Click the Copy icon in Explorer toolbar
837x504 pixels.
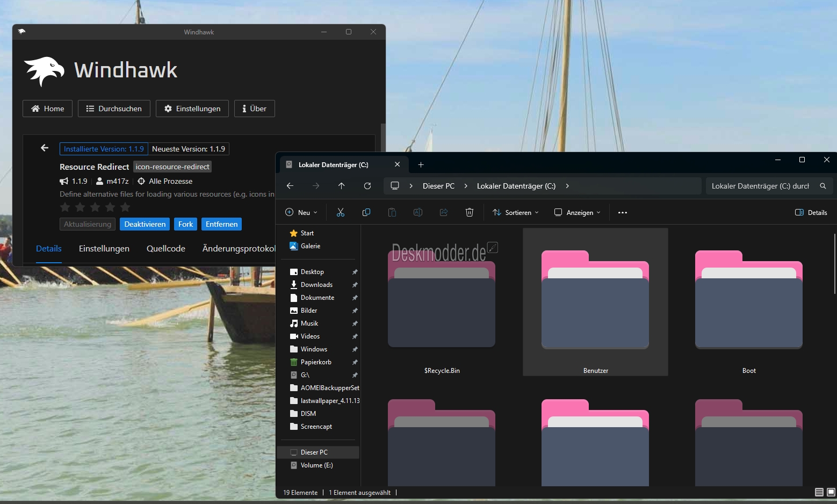tap(366, 212)
